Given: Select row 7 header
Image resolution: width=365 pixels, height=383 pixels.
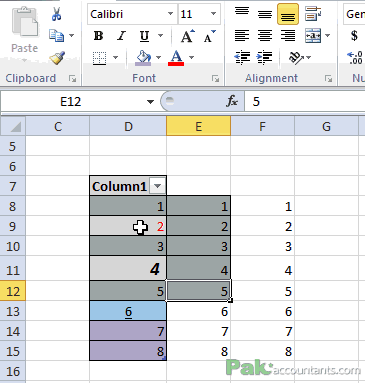Looking at the screenshot, I should pyautogui.click(x=13, y=186).
